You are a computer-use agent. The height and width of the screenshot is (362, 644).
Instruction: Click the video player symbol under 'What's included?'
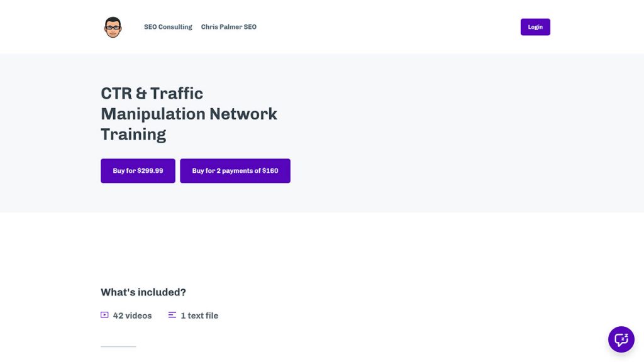click(104, 315)
